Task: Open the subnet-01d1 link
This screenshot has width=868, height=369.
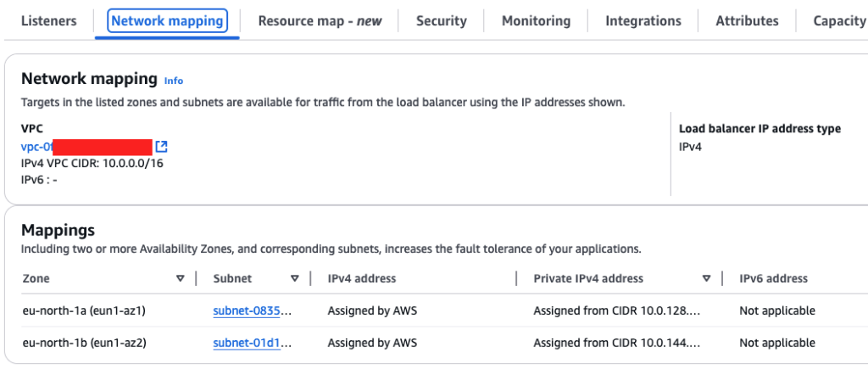Action: [x=252, y=343]
